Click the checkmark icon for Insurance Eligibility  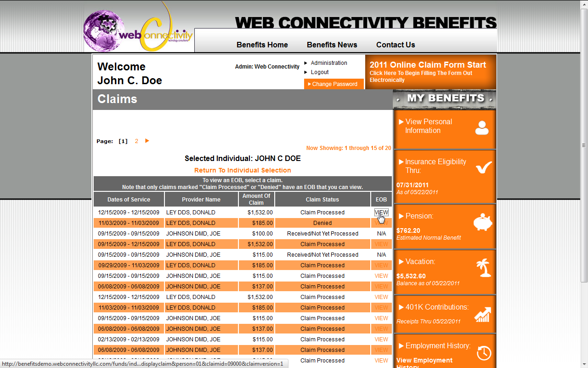[x=484, y=167]
